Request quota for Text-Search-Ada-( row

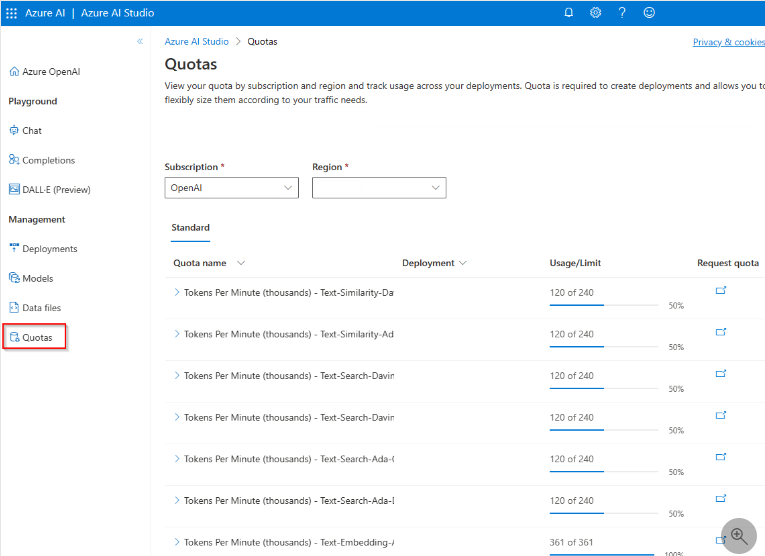coord(721,457)
